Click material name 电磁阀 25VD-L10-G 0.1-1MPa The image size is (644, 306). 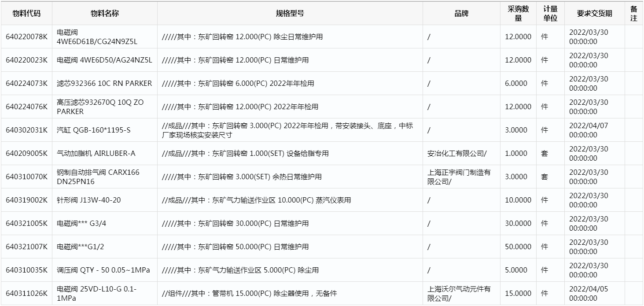click(x=97, y=294)
